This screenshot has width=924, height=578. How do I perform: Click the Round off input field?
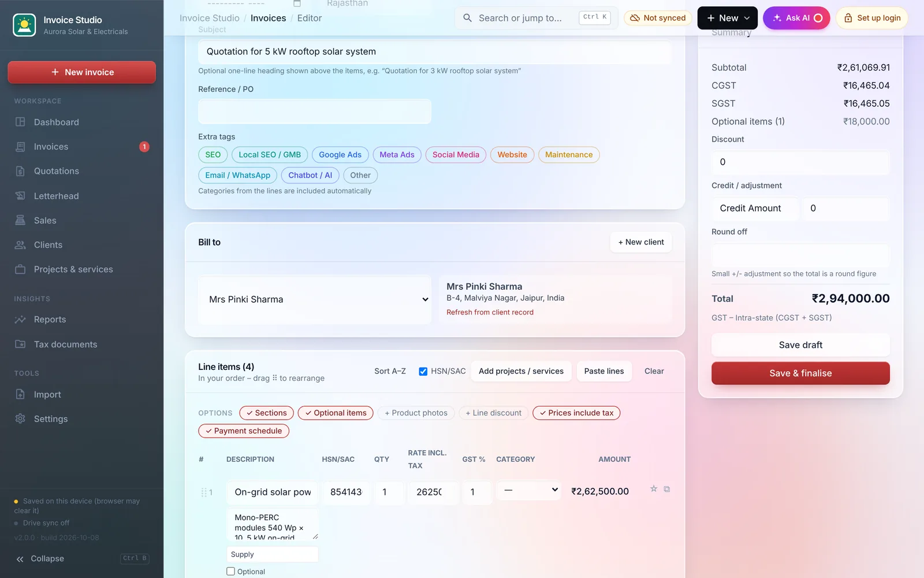(x=800, y=255)
